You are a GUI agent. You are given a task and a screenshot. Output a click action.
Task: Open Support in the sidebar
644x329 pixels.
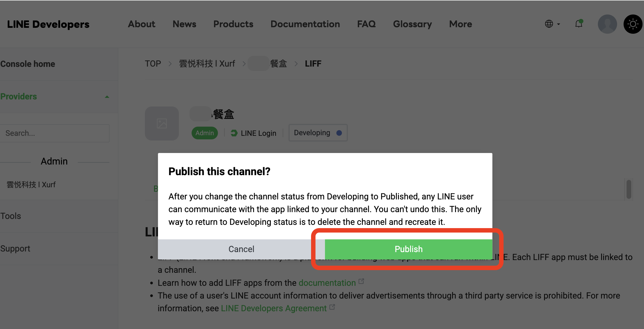pyautogui.click(x=15, y=249)
